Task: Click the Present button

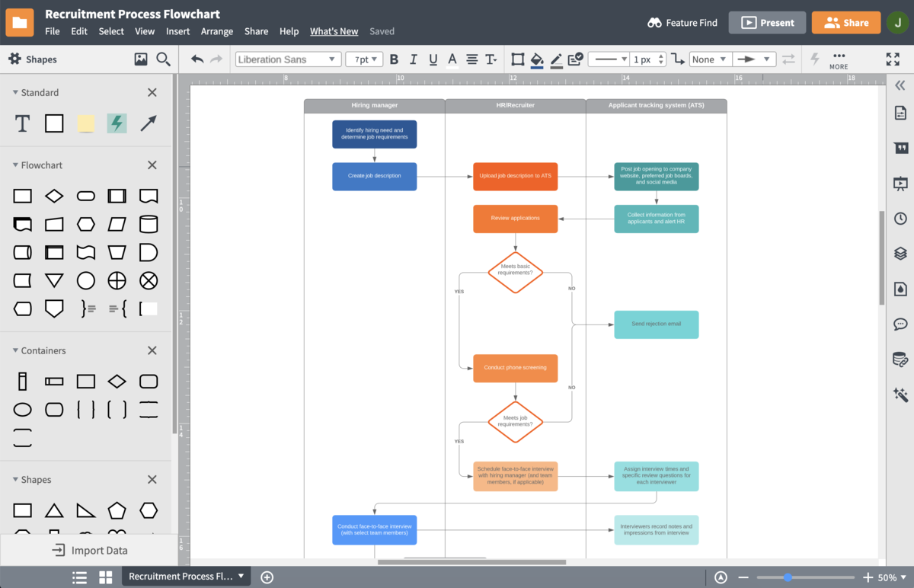Action: coord(767,22)
